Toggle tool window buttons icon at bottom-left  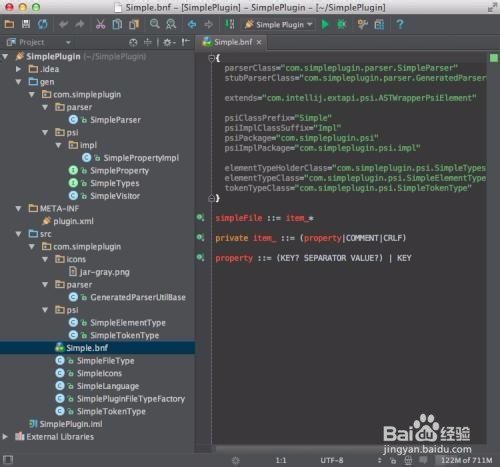pyautogui.click(x=8, y=460)
